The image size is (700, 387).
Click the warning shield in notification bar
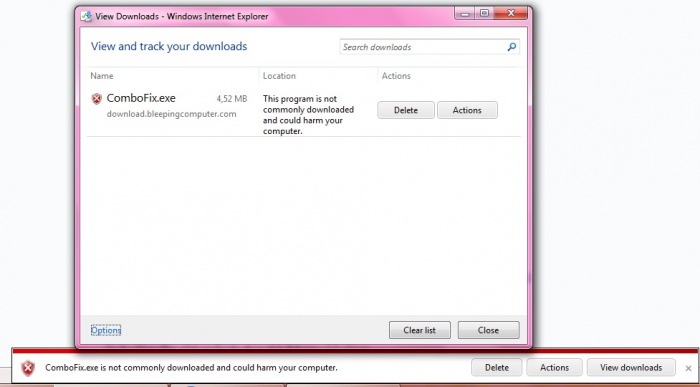pos(28,368)
